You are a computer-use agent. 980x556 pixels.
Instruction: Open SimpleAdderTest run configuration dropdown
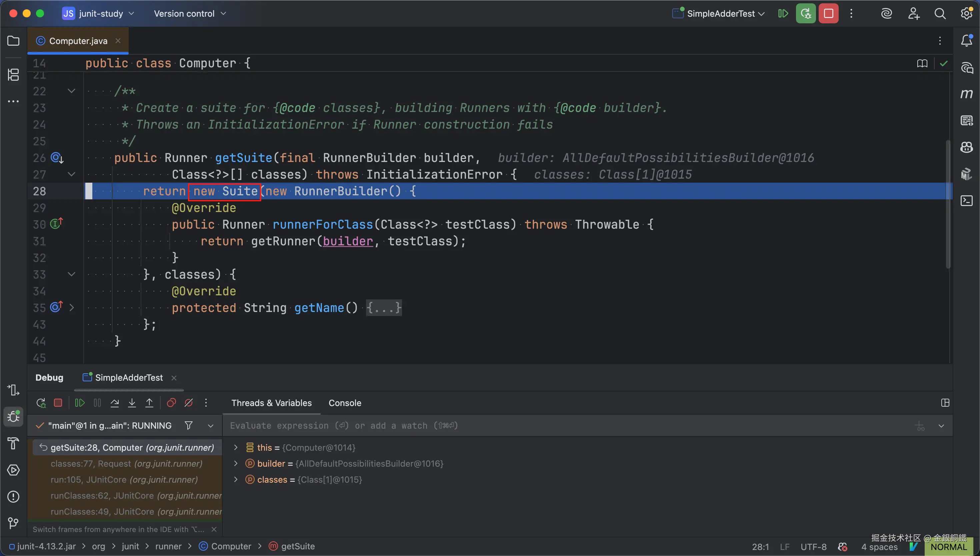coord(720,14)
